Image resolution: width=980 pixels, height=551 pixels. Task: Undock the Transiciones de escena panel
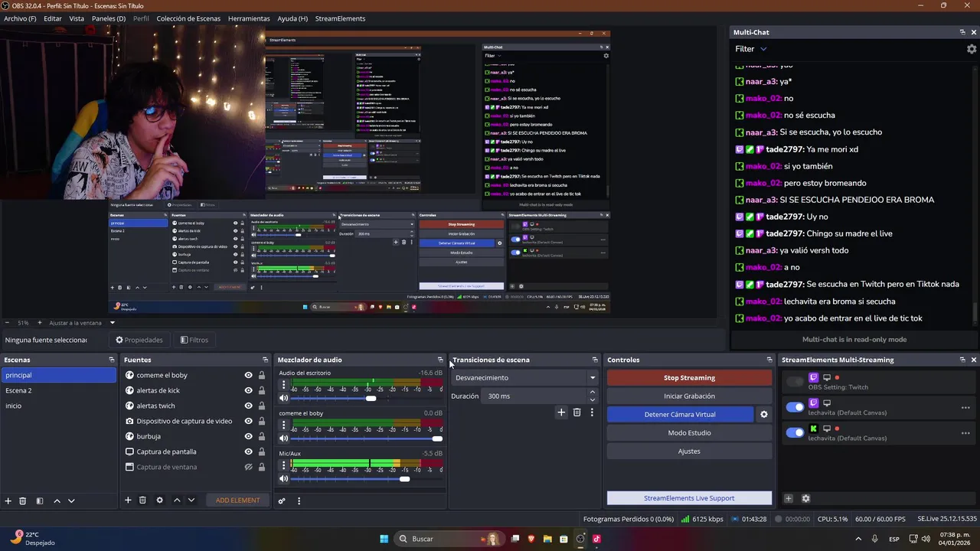[x=595, y=360]
